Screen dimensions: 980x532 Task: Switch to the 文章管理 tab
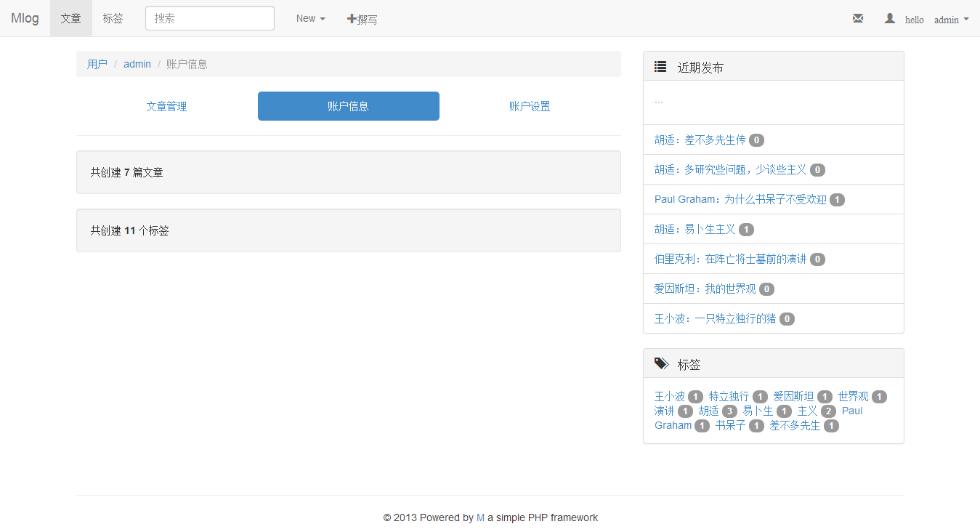pyautogui.click(x=166, y=106)
